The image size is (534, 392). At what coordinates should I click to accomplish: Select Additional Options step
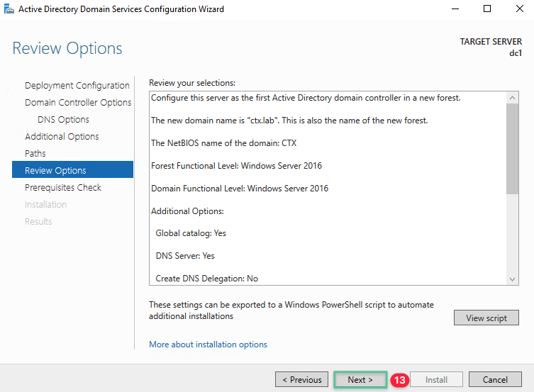click(62, 136)
